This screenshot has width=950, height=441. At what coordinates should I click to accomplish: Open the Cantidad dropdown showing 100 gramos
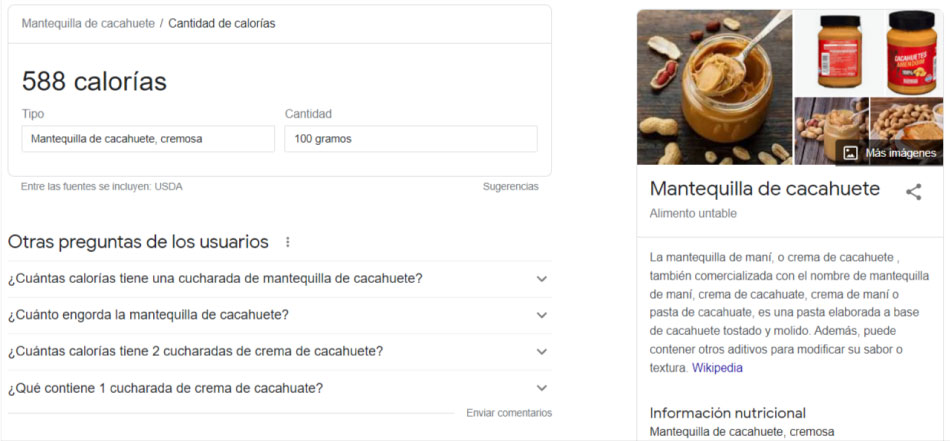(411, 139)
